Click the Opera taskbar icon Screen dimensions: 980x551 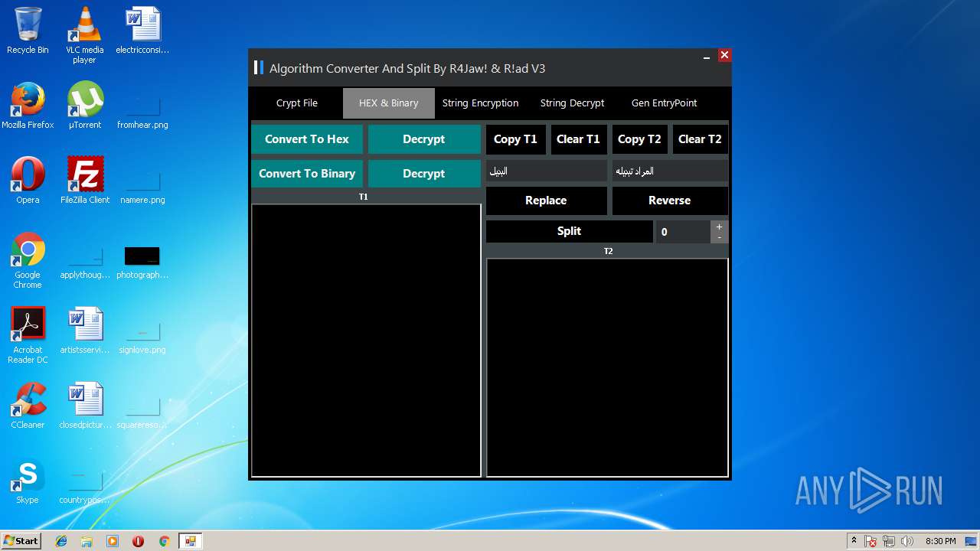click(x=138, y=541)
